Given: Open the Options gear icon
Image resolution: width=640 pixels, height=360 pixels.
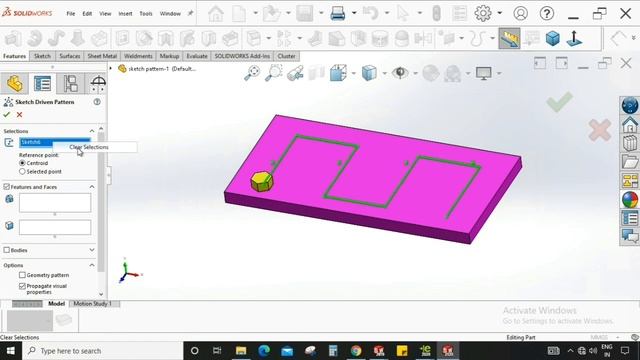Looking at the screenshot, I should click(483, 13).
